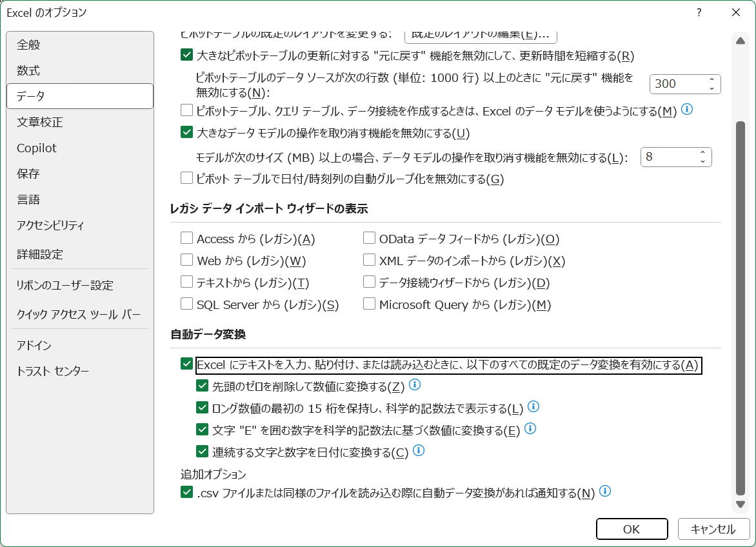
Task: Click the scrollbar down arrow
Action: tap(741, 505)
